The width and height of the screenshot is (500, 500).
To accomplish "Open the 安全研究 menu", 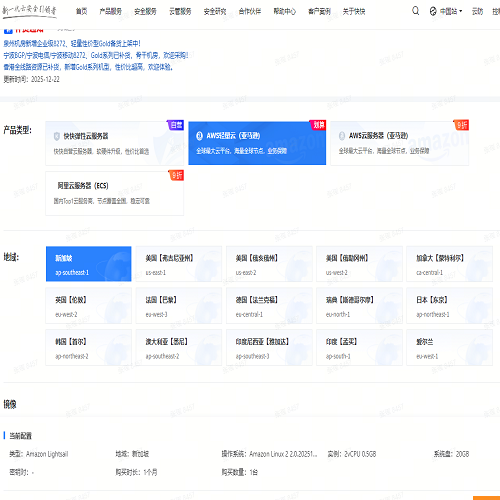I will [215, 11].
